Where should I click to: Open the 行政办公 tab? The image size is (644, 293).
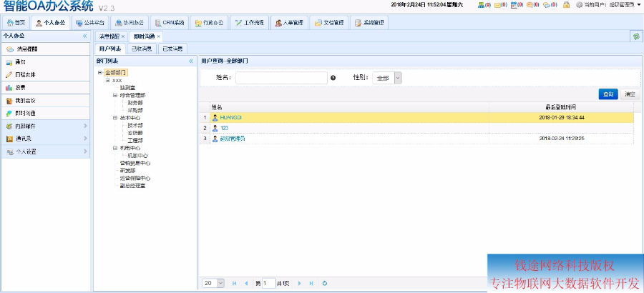(x=209, y=23)
